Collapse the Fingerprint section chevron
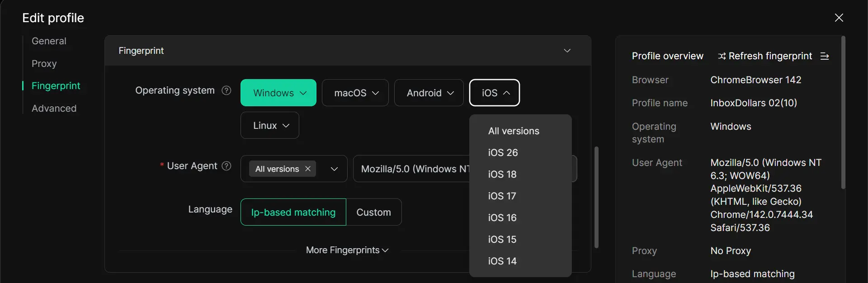This screenshot has width=868, height=283. tap(567, 51)
